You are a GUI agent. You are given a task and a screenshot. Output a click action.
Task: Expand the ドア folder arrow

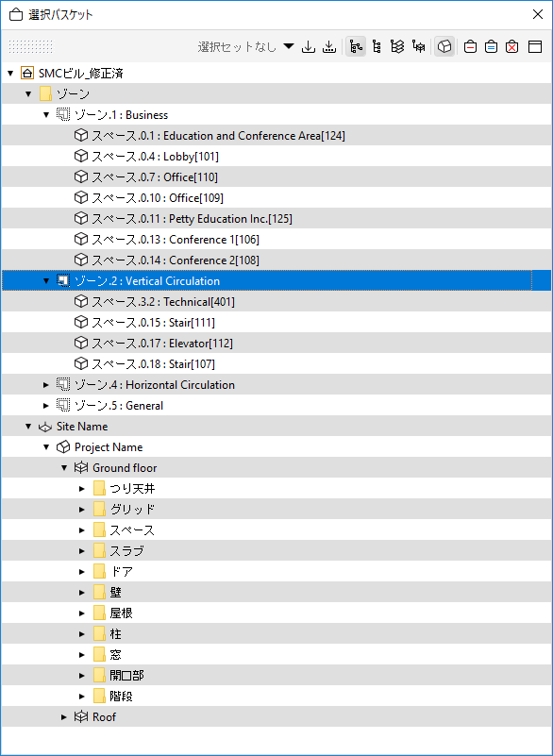pyautogui.click(x=82, y=571)
